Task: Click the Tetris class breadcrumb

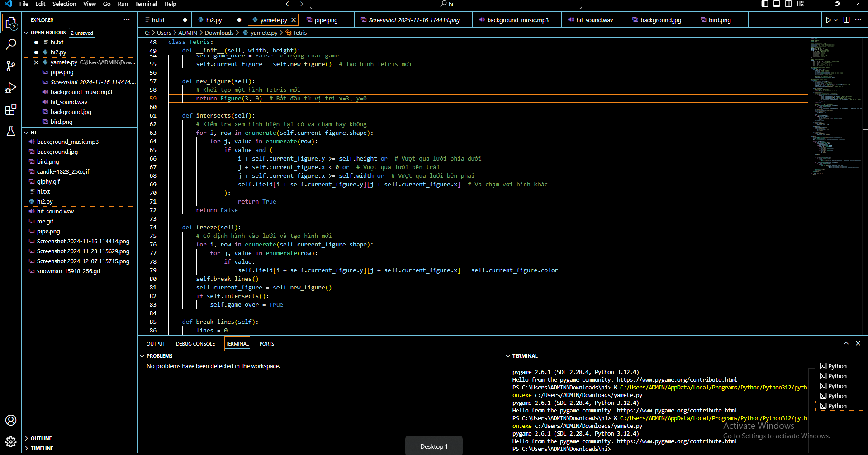Action: (x=296, y=33)
